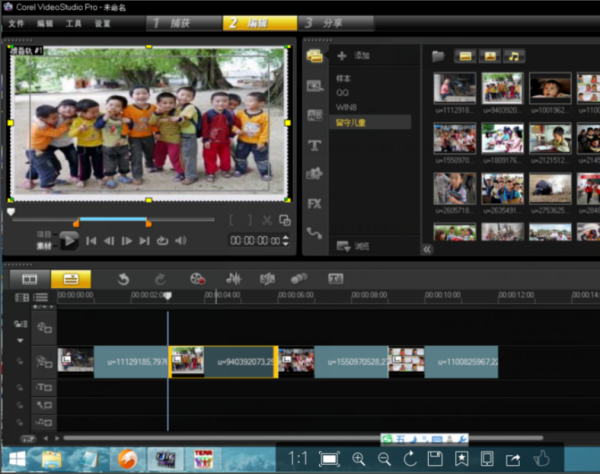Open the Title (T) library panel
600x474 pixels.
click(314, 145)
